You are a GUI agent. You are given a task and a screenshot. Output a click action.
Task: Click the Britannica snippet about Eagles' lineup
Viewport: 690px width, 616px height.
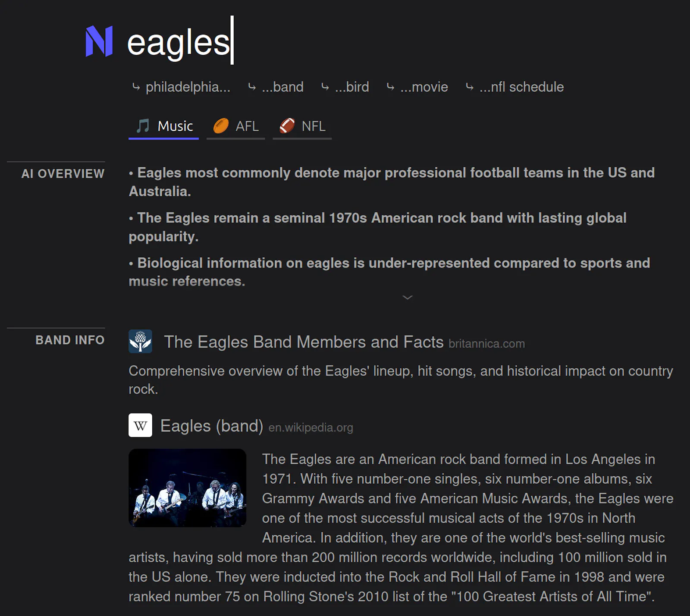point(401,380)
